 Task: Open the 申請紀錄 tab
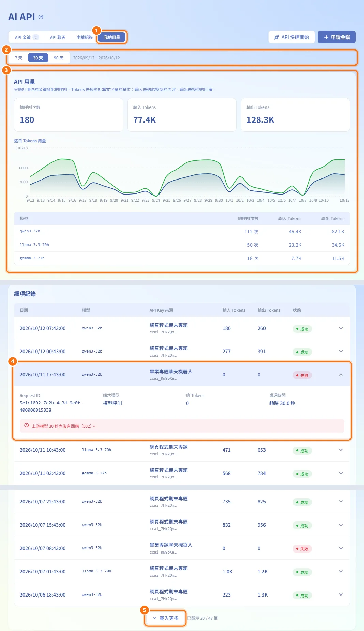(x=85, y=38)
